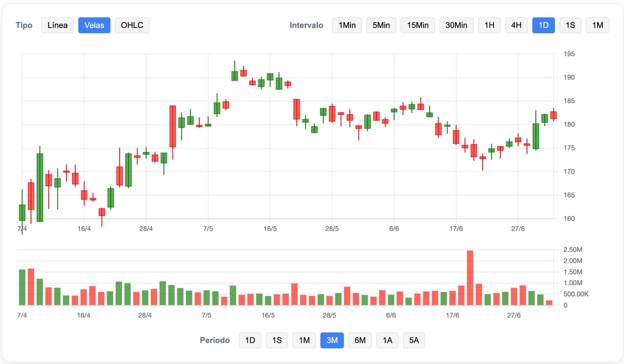Select the Velas chart type
The width and height of the screenshot is (624, 364).
pos(94,25)
